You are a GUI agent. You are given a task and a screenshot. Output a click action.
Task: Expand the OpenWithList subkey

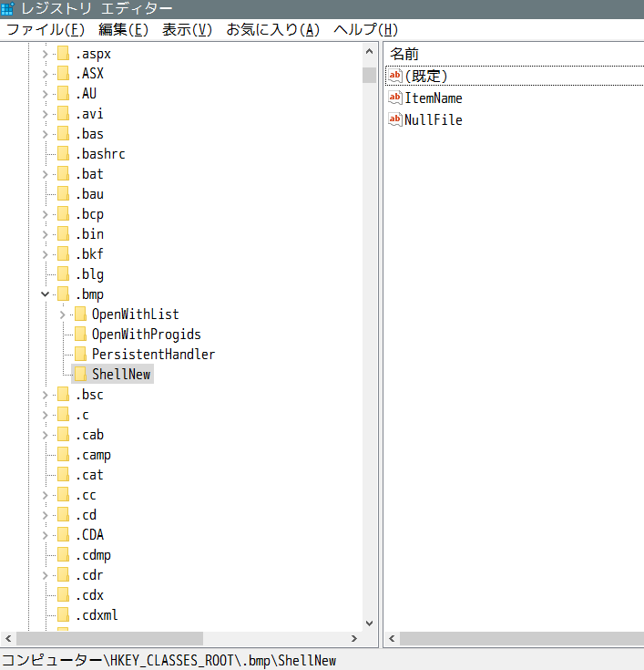[62, 314]
